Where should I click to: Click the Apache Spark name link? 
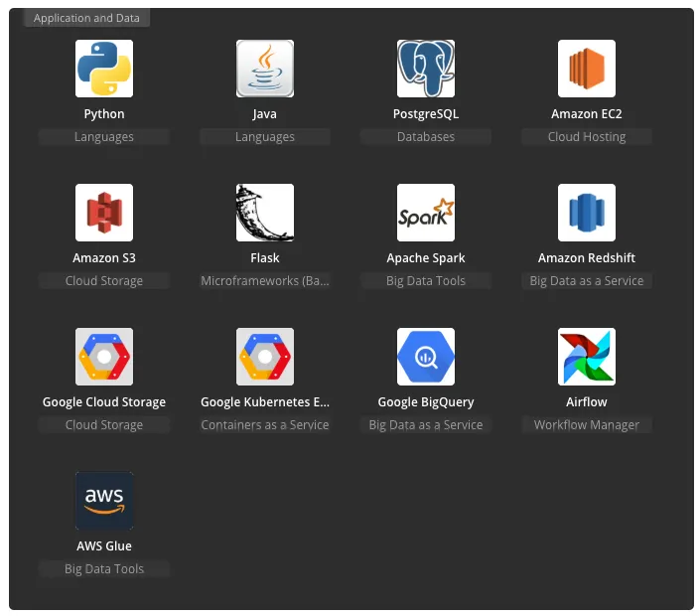(426, 258)
